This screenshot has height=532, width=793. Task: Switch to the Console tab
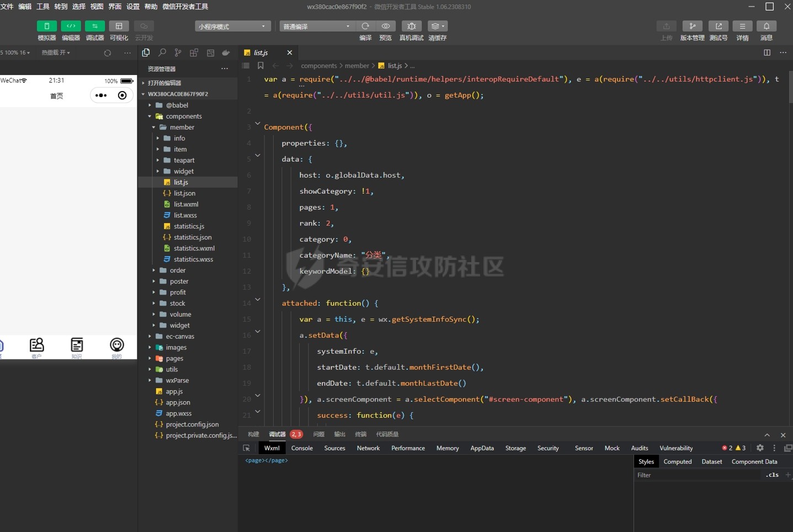click(x=302, y=448)
